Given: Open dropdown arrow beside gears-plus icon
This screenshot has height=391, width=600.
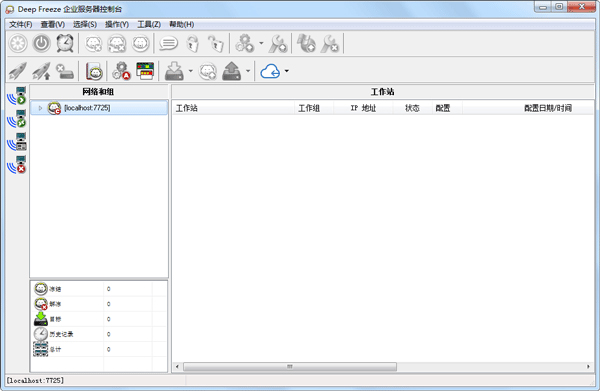Looking at the screenshot, I should 261,43.
